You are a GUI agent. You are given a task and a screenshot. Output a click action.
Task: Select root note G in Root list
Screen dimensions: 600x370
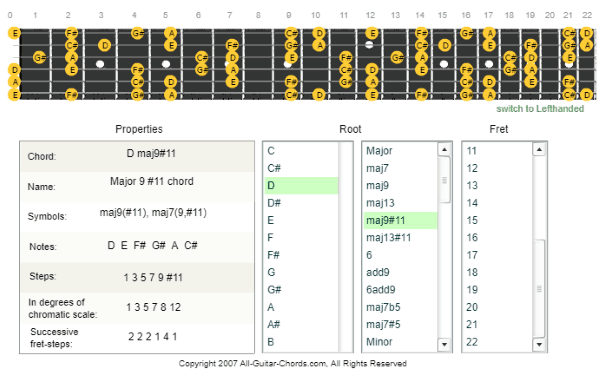pyautogui.click(x=301, y=272)
